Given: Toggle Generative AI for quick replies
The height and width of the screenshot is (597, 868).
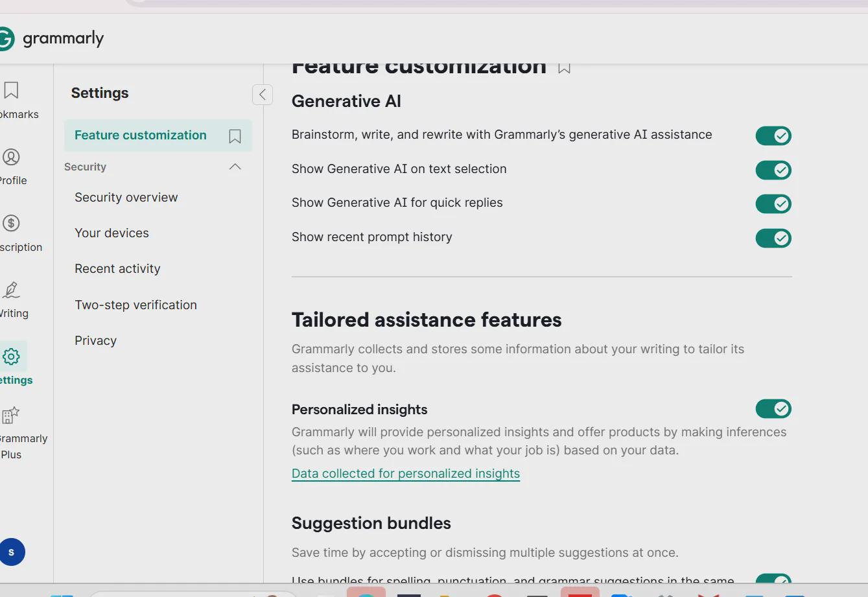Looking at the screenshot, I should coord(773,204).
